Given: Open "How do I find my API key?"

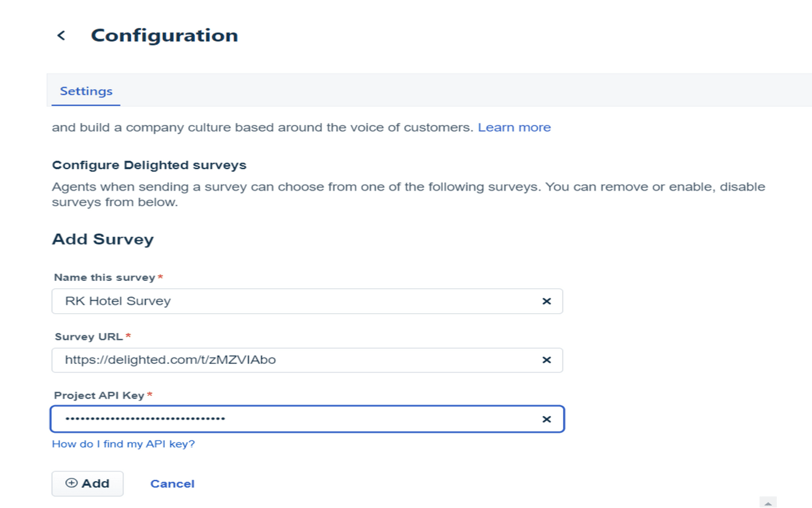Looking at the screenshot, I should [x=123, y=444].
